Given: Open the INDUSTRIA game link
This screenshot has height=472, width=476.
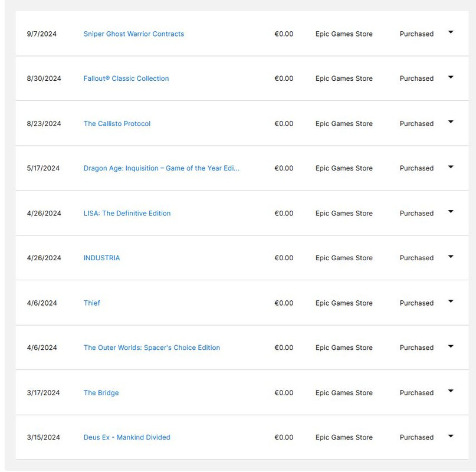Looking at the screenshot, I should (x=101, y=258).
